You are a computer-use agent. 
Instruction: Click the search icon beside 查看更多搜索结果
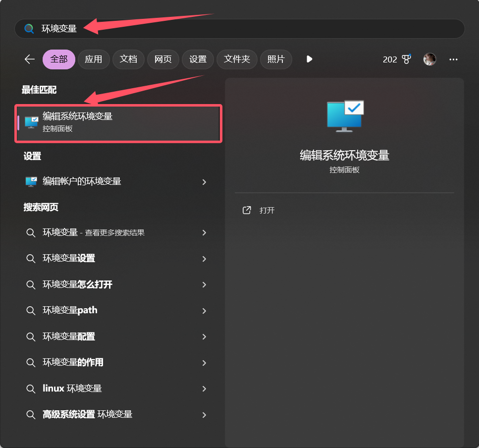pyautogui.click(x=31, y=233)
